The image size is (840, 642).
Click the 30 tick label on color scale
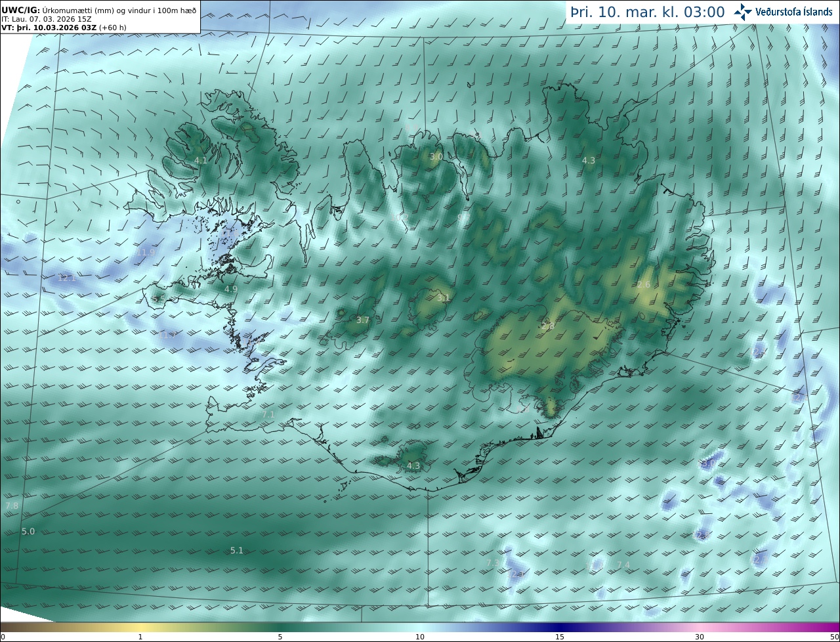(700, 637)
